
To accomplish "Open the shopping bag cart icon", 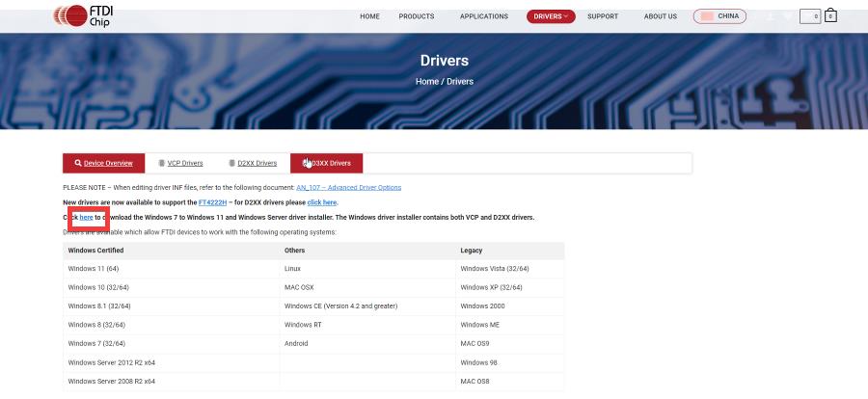I will click(x=830, y=15).
